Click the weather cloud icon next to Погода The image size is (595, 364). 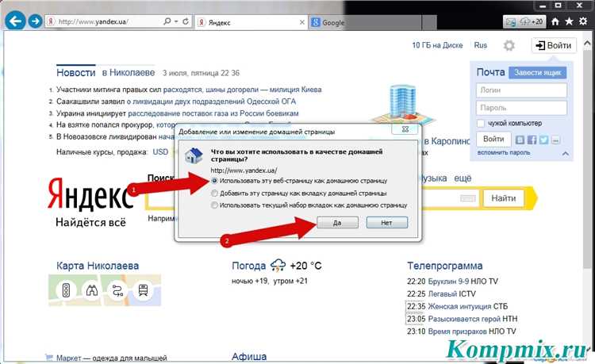(278, 266)
